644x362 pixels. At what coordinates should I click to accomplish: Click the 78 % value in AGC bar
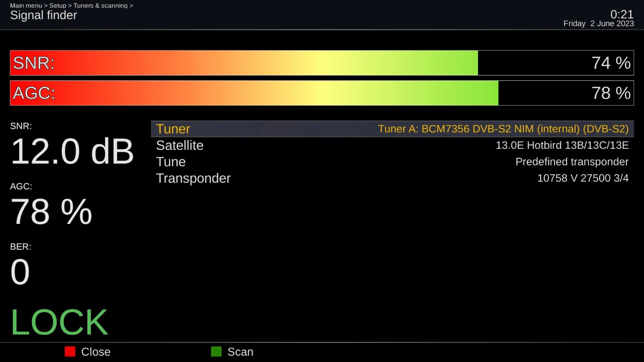point(611,93)
